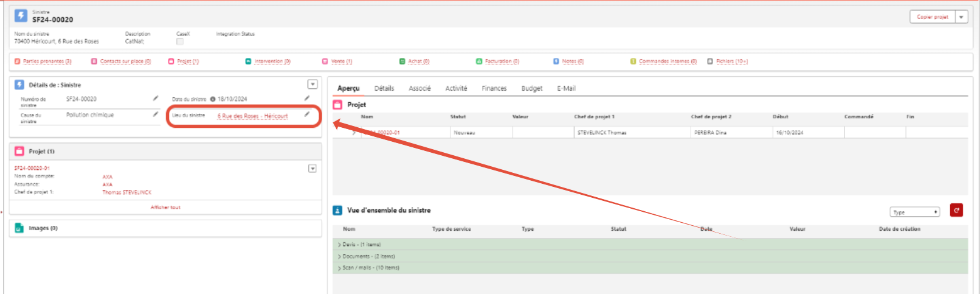Image resolution: width=980 pixels, height=294 pixels.
Task: Switch to the Aperçu tab
Action: point(348,88)
